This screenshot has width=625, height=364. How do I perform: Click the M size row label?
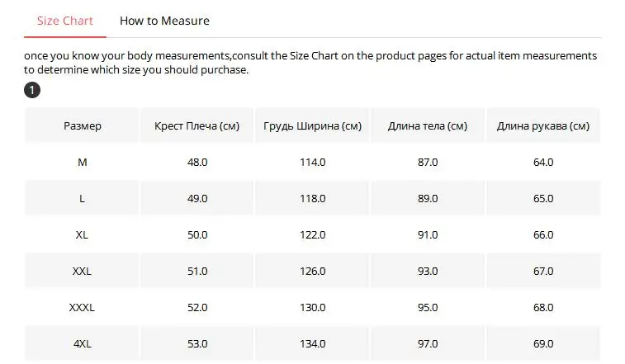coord(82,163)
